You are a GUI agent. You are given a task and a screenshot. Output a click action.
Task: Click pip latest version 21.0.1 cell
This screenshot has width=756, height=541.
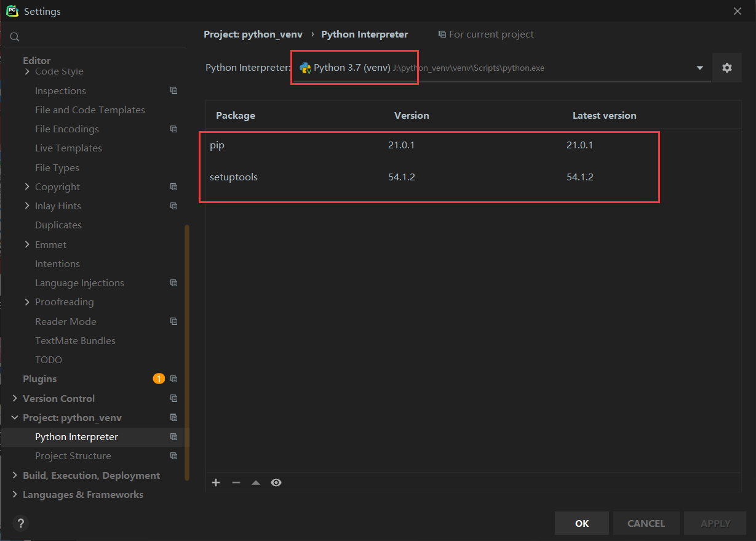click(x=579, y=145)
